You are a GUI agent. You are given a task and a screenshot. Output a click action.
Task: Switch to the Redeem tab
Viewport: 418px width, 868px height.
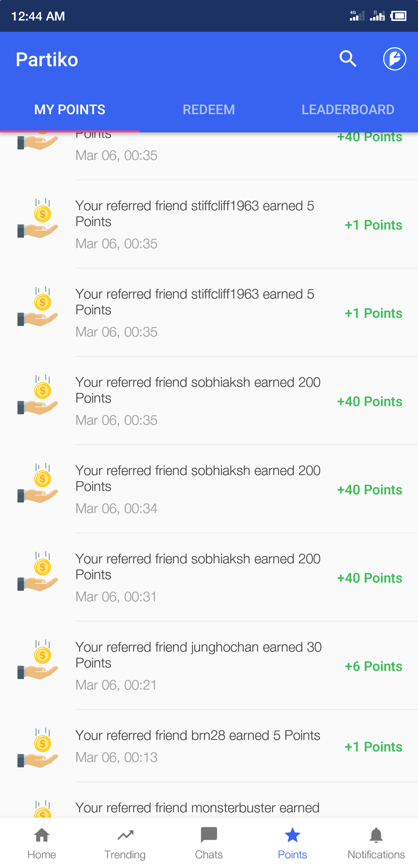click(x=209, y=110)
